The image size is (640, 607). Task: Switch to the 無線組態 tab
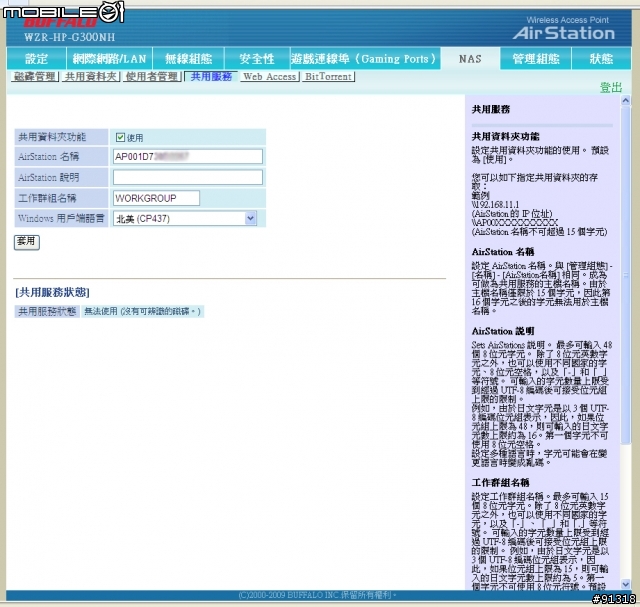pyautogui.click(x=189, y=59)
